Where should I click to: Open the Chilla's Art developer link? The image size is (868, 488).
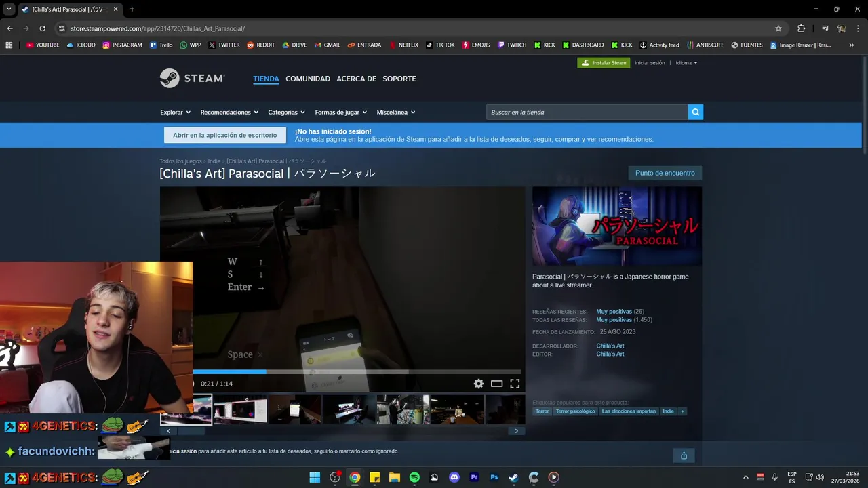pyautogui.click(x=610, y=346)
